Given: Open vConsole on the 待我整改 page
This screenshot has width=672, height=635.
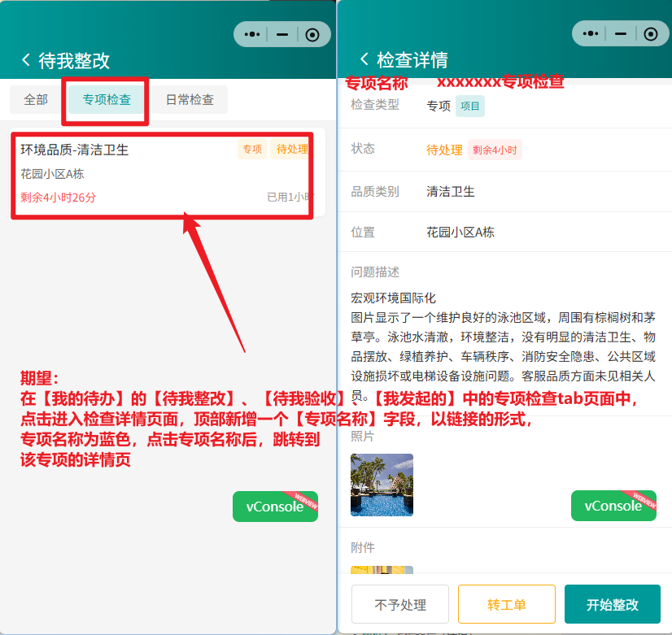Looking at the screenshot, I should point(275,507).
